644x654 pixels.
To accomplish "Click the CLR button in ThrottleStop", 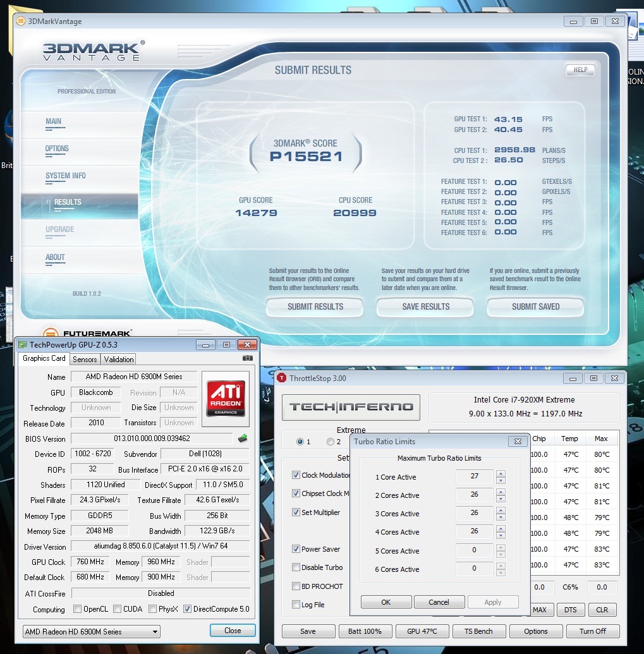I will tap(602, 609).
